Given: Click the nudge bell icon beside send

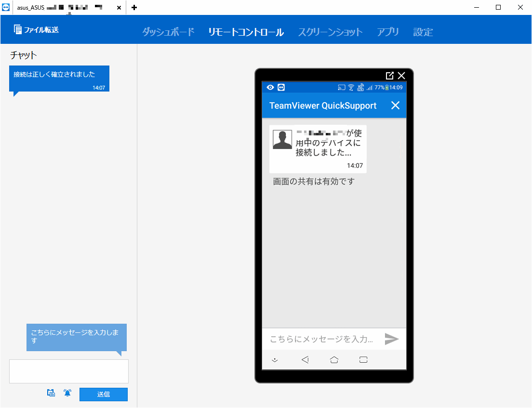Looking at the screenshot, I should pos(67,393).
